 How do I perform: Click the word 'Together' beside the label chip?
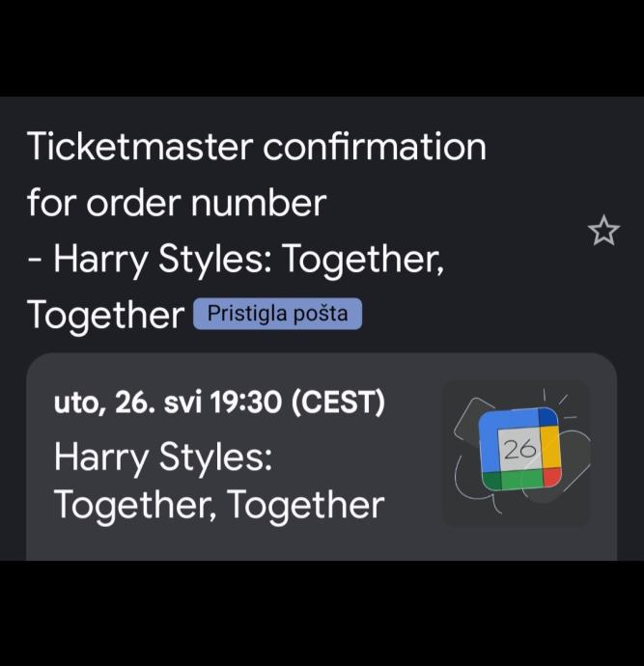(x=105, y=315)
